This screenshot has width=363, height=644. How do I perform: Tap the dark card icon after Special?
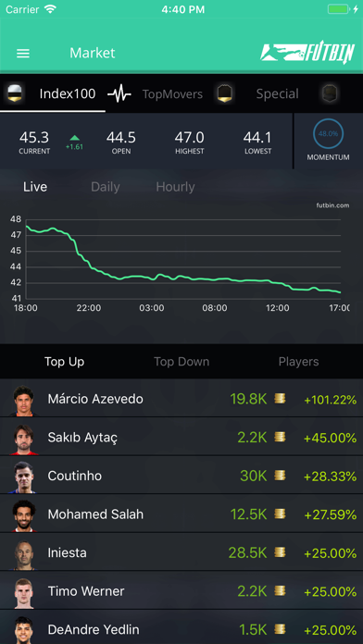(330, 93)
